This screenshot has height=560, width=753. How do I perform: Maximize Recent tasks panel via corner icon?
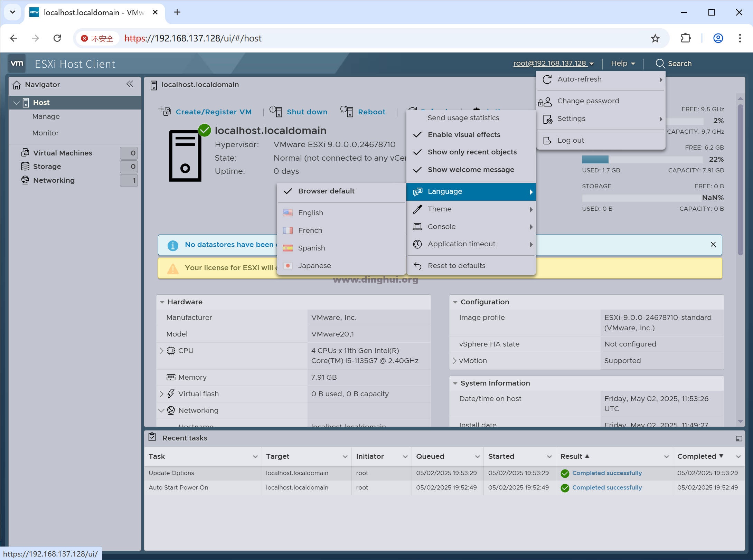click(x=739, y=438)
